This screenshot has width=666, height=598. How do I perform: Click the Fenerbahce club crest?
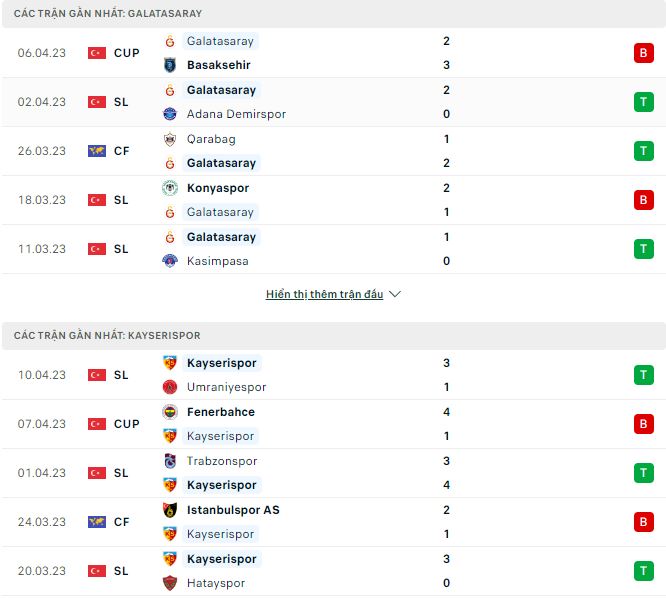[x=169, y=412]
